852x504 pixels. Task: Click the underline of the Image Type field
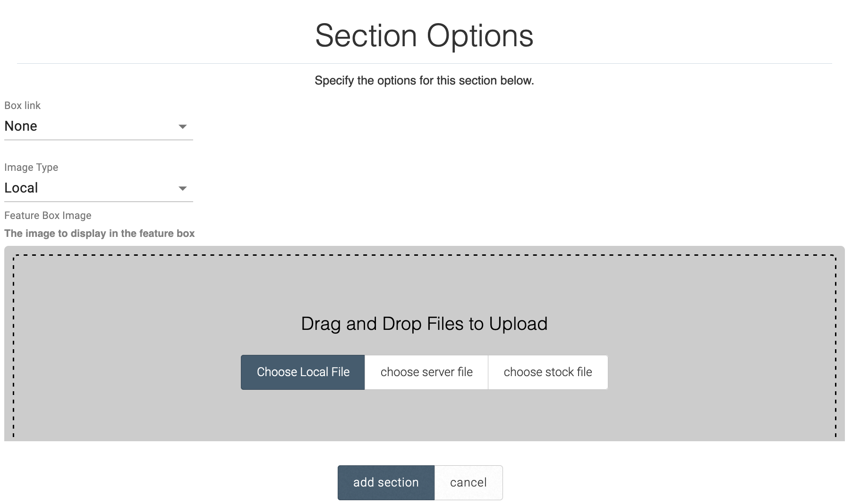tap(98, 202)
